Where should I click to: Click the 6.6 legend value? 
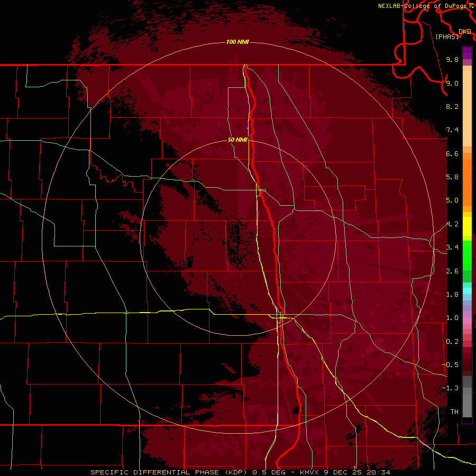coord(452,153)
